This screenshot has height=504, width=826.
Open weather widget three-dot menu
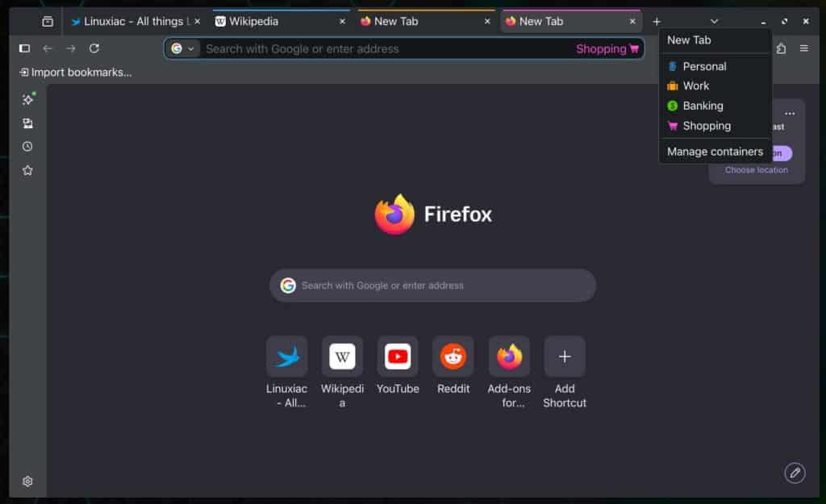789,113
